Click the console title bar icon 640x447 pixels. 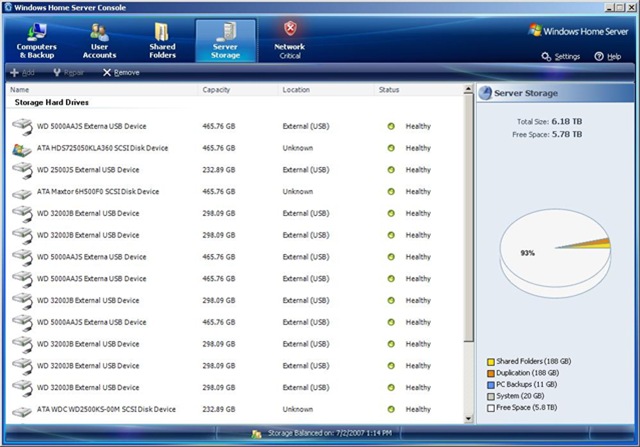tap(8, 7)
